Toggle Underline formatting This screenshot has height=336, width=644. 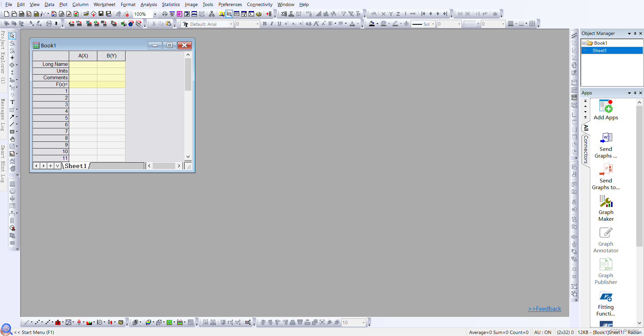click(x=279, y=24)
